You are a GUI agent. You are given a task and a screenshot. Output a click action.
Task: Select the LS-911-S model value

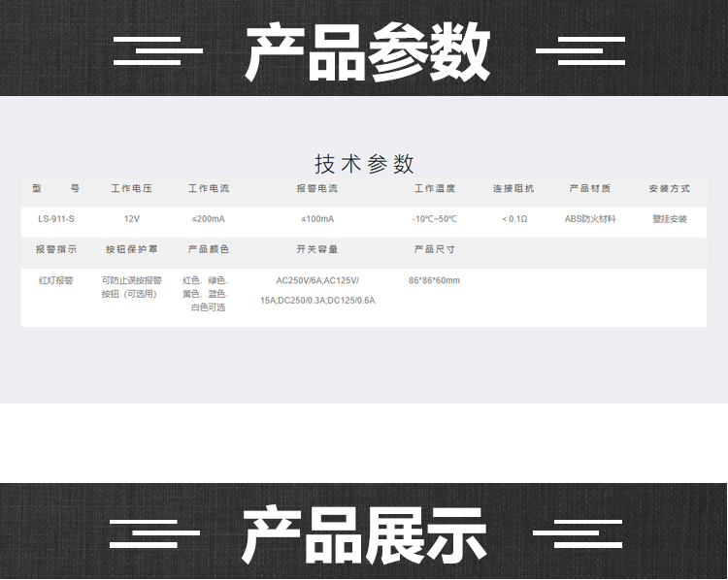(55, 219)
